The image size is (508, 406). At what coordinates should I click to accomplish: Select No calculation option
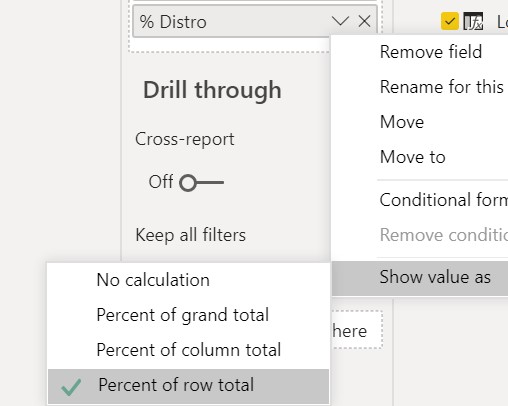pyautogui.click(x=188, y=280)
